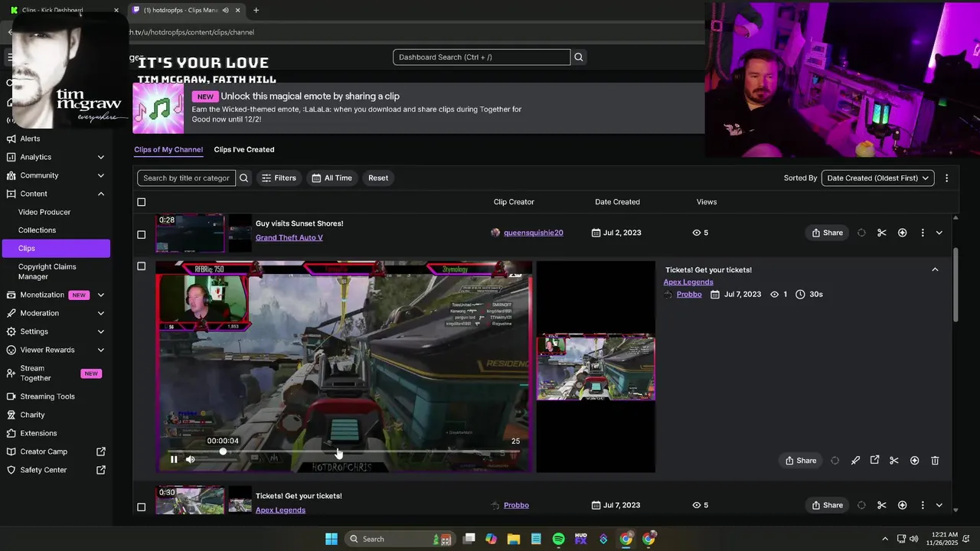Click the Windows Start button

click(332, 539)
